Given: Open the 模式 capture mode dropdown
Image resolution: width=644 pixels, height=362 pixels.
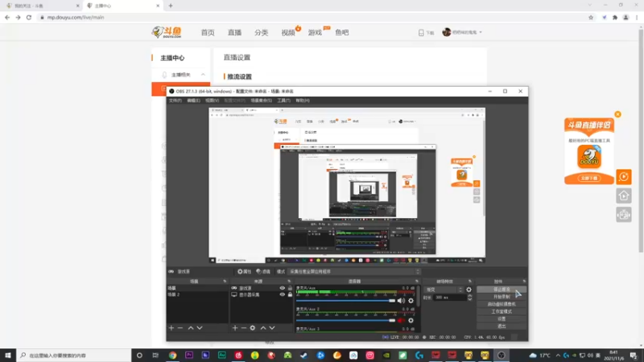Looking at the screenshot, I should 355,272.
